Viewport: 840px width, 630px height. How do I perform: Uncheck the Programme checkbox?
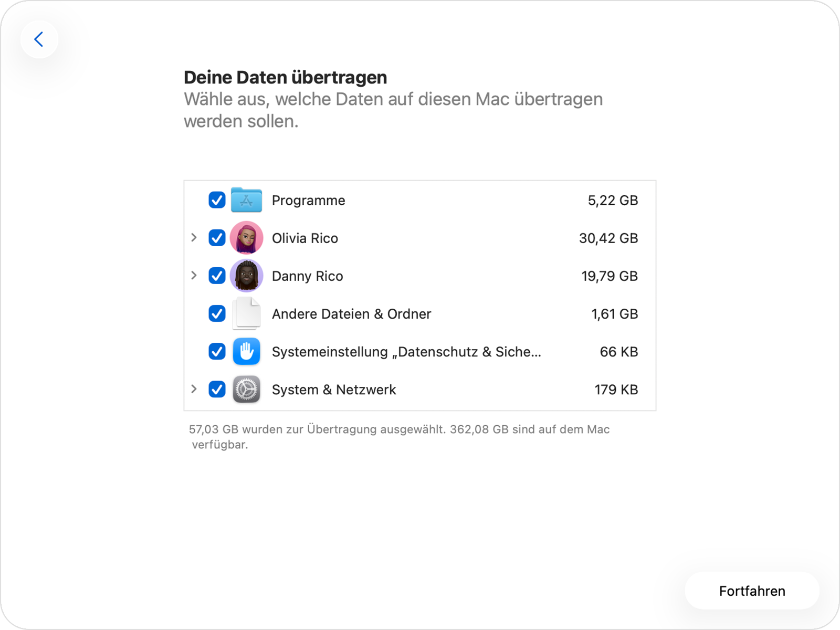(216, 200)
